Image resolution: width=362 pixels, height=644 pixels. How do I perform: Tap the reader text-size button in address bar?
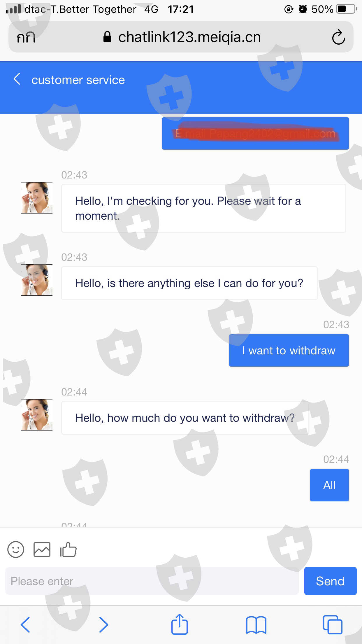26,37
